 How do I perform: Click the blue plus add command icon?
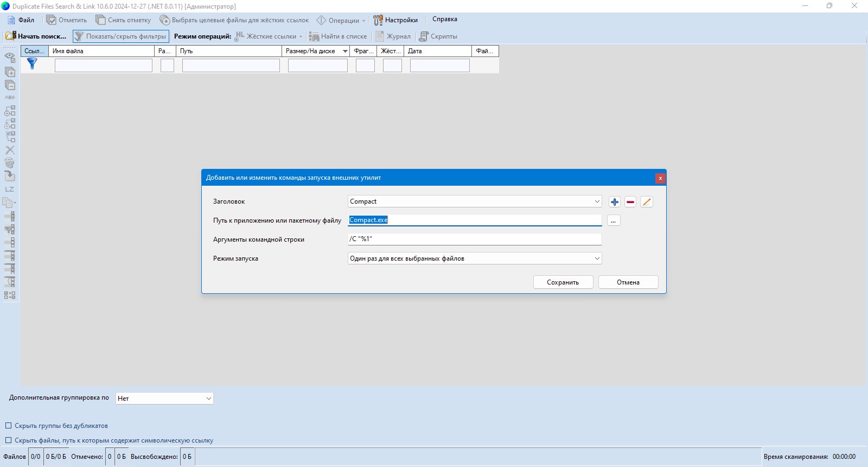tap(614, 202)
